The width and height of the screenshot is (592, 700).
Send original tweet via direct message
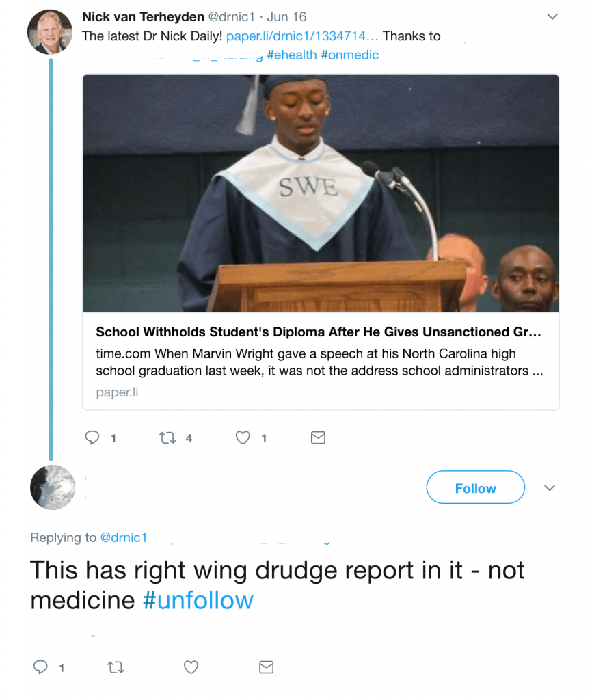[318, 437]
